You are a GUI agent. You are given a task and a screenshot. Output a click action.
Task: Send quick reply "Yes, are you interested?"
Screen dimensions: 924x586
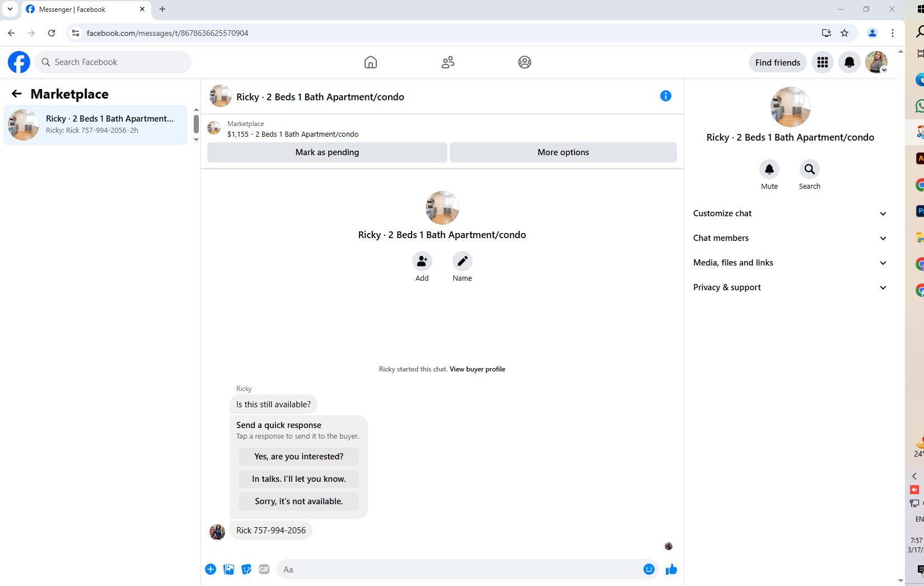pyautogui.click(x=299, y=457)
